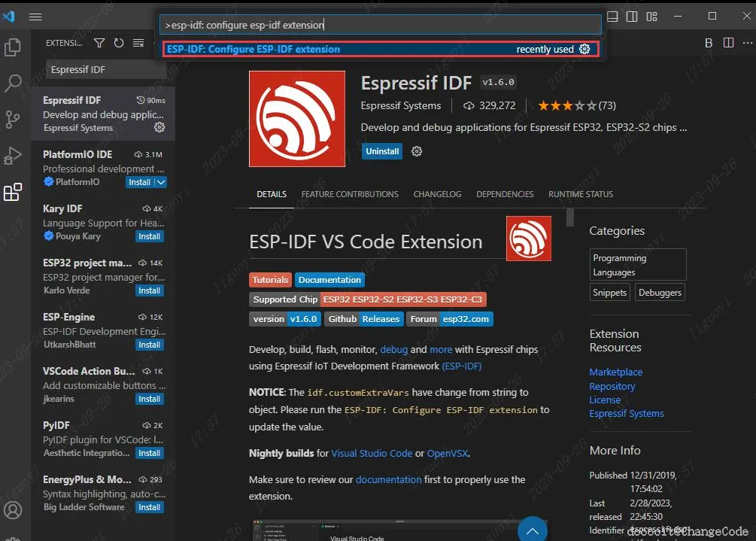
Task: Follow the debug hyperlink in readme
Action: (394, 350)
